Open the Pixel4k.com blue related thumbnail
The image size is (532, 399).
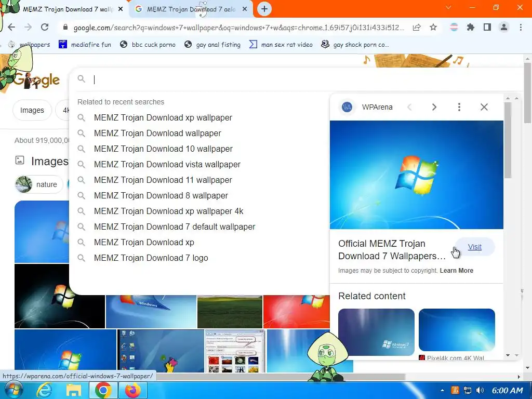click(x=457, y=330)
